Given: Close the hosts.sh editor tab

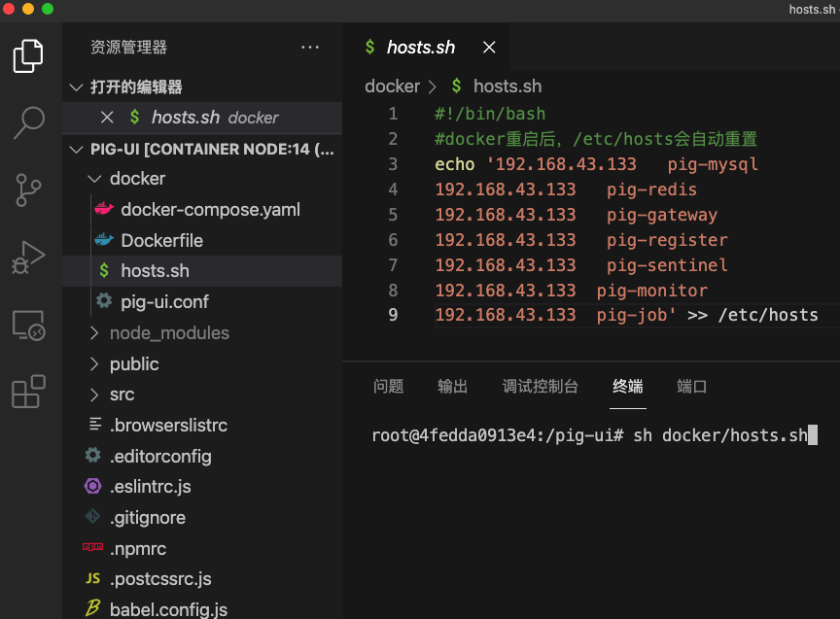Looking at the screenshot, I should pos(489,47).
